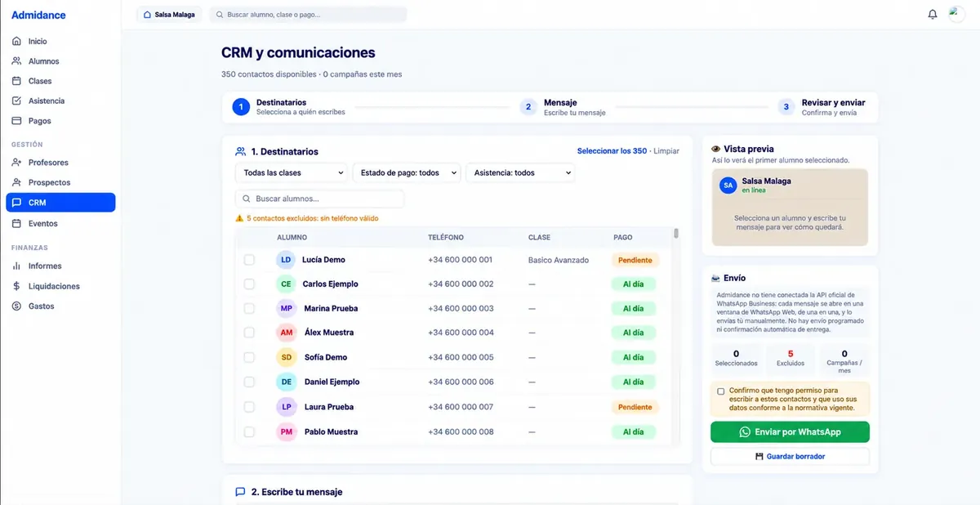Click the Salsa Malaga school button
980x505 pixels.
click(169, 15)
